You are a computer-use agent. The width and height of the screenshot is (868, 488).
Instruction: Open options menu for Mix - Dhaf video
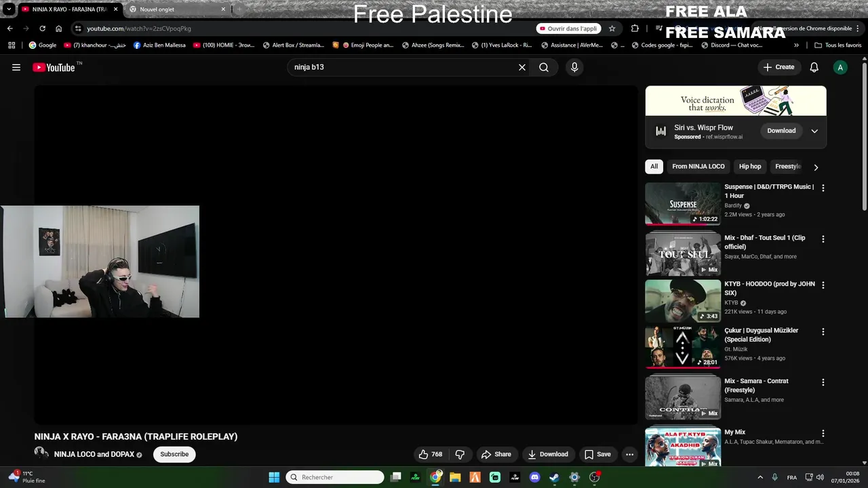coord(823,239)
